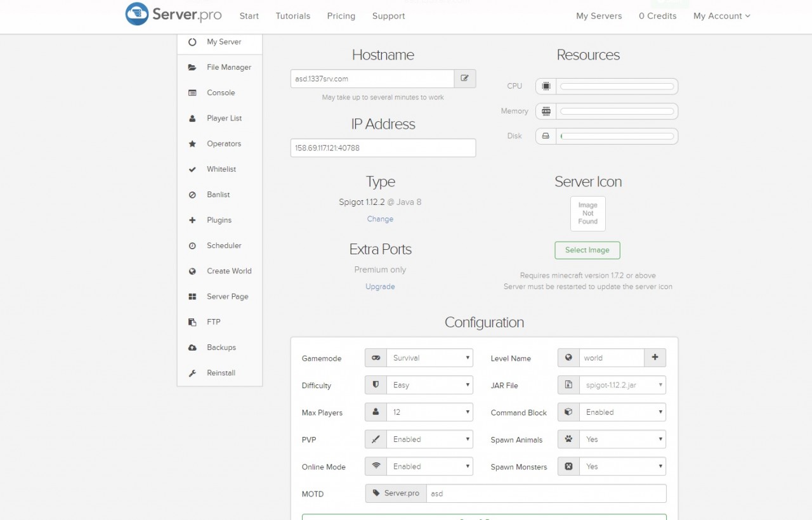Open the Command Block dropdown

(622, 412)
